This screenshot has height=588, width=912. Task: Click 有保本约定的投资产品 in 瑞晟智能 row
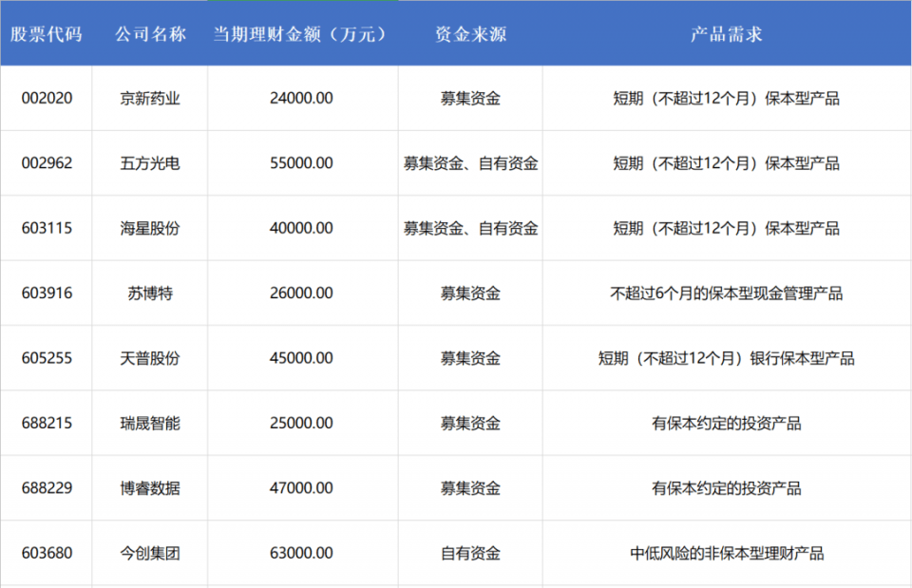[727, 424]
